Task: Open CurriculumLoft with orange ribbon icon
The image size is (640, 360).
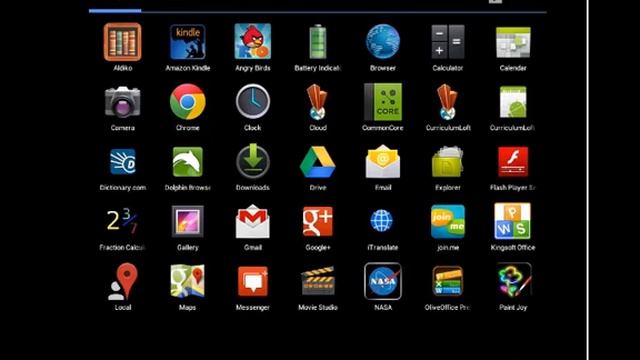Action: [x=448, y=102]
